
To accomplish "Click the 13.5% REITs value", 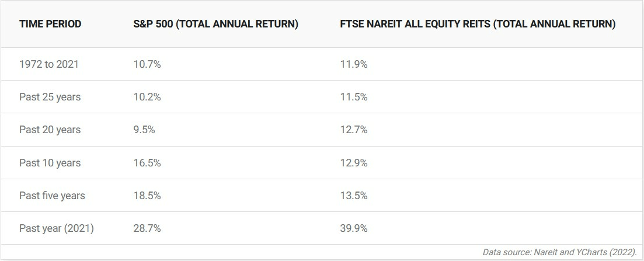I will 354,196.
